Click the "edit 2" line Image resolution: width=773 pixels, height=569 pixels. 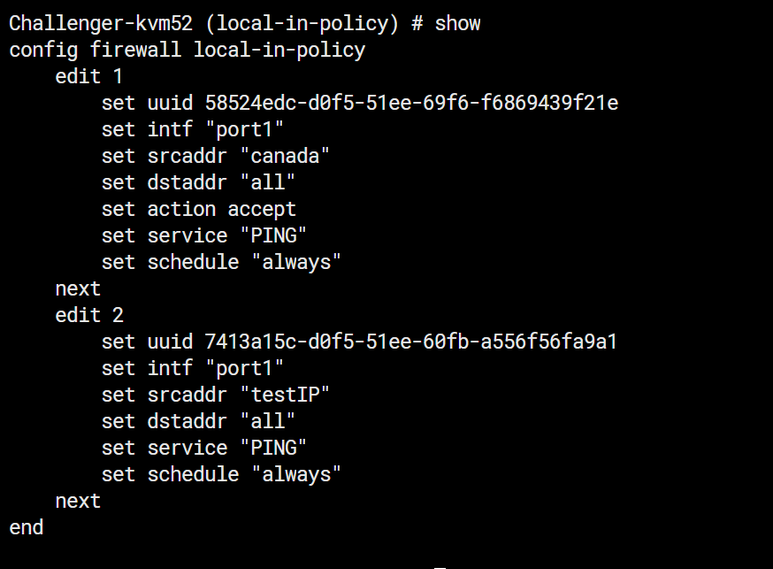click(89, 315)
